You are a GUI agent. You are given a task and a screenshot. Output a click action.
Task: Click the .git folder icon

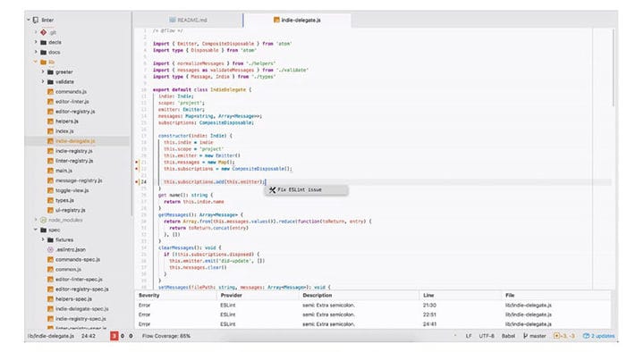43,32
